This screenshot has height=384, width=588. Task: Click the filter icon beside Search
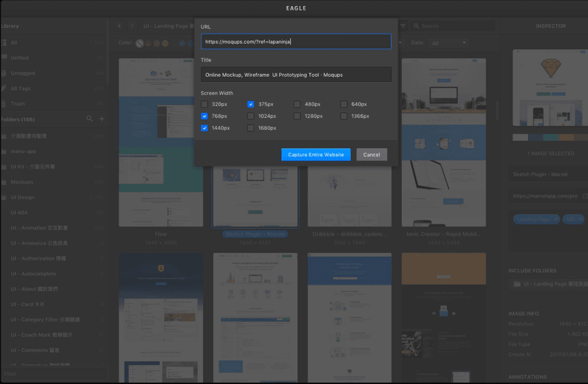(403, 26)
